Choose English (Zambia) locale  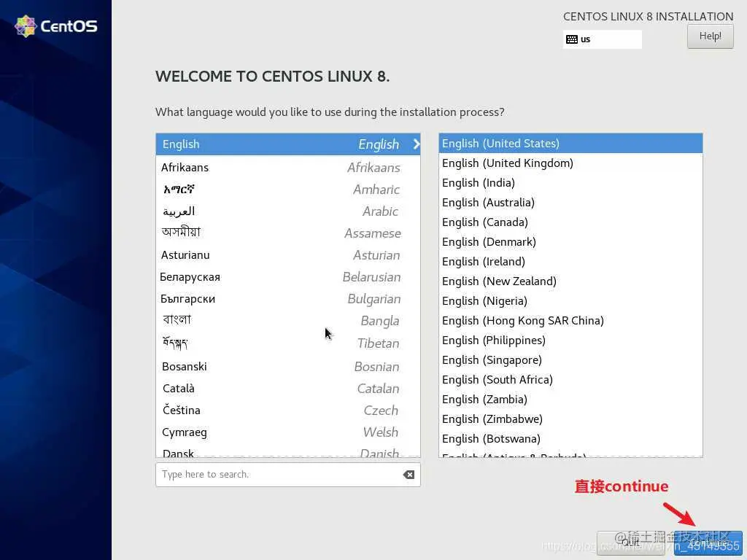pyautogui.click(x=570, y=400)
